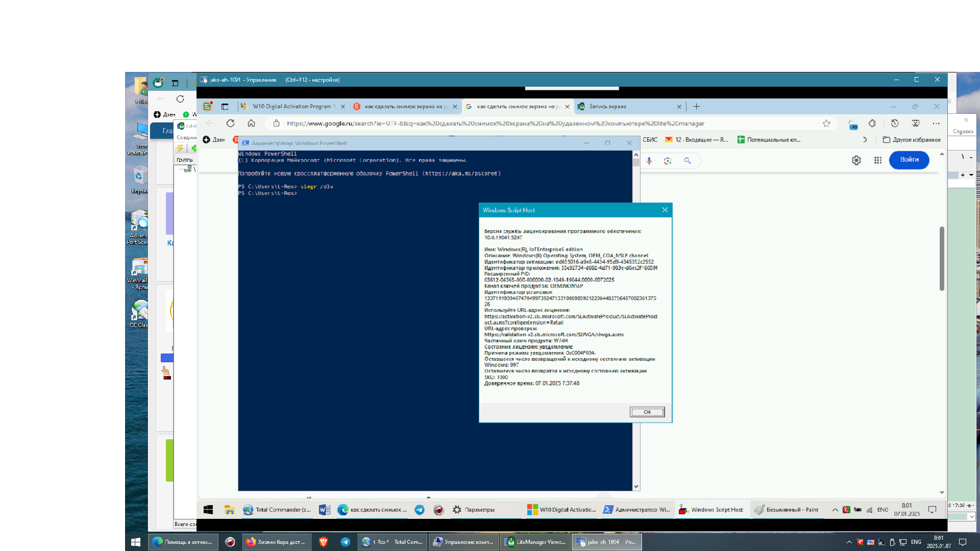The height and width of the screenshot is (551, 980).
Task: Expand remote system tray hidden icons
Action: tap(835, 510)
